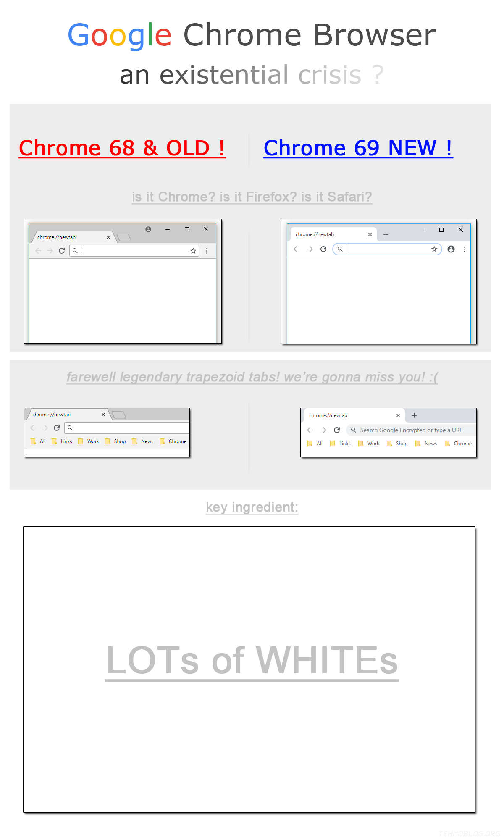The image size is (504, 840).
Task: Click the "LOTs of WHITEs" heading link
Action: tap(252, 660)
